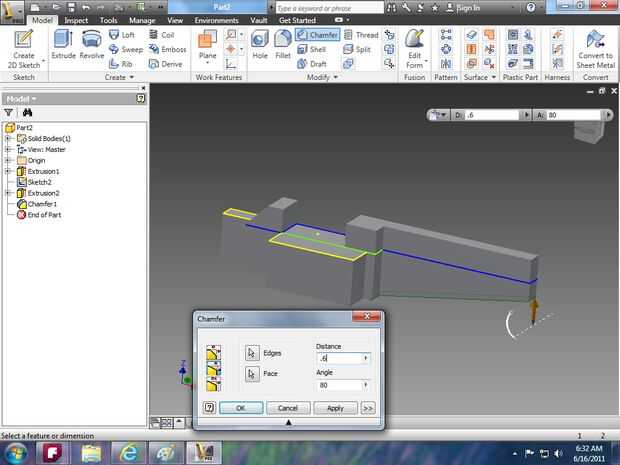This screenshot has height=465, width=620.
Task: Open the Angle value flyout arrow
Action: 365,385
